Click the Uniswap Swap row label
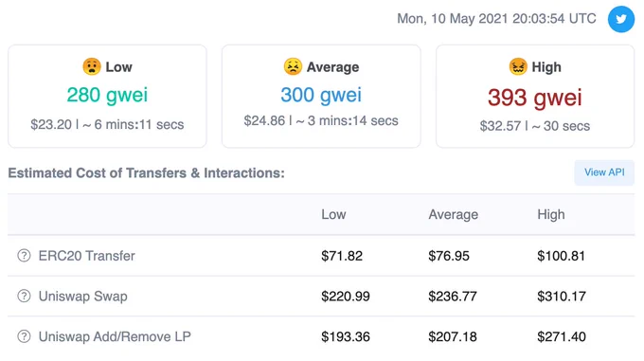The width and height of the screenshot is (644, 361). pos(83,297)
